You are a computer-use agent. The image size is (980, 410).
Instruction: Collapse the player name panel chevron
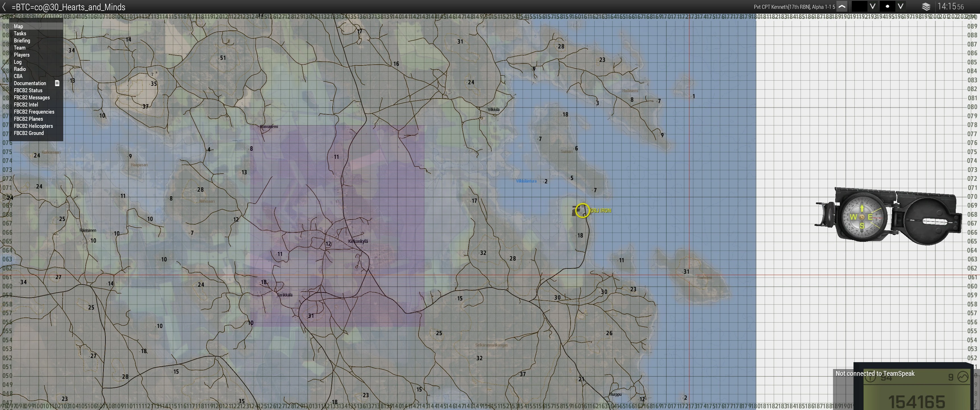(x=842, y=7)
